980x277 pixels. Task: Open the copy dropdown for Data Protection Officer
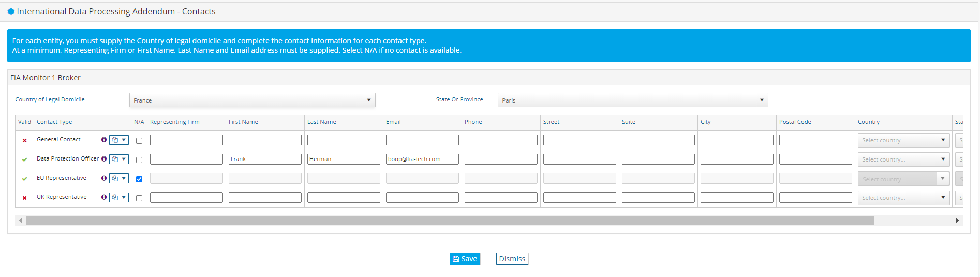tap(119, 159)
